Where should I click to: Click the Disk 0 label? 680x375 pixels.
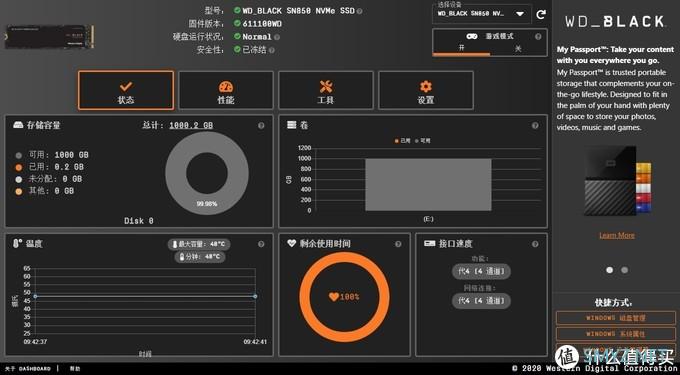tap(139, 221)
